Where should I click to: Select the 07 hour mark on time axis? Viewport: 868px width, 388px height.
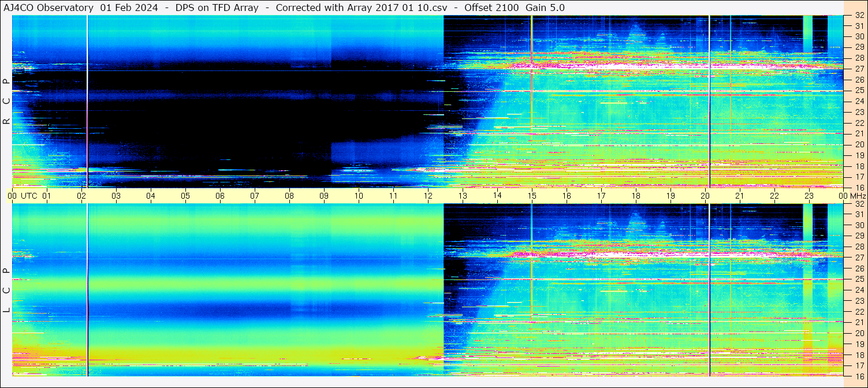255,196
